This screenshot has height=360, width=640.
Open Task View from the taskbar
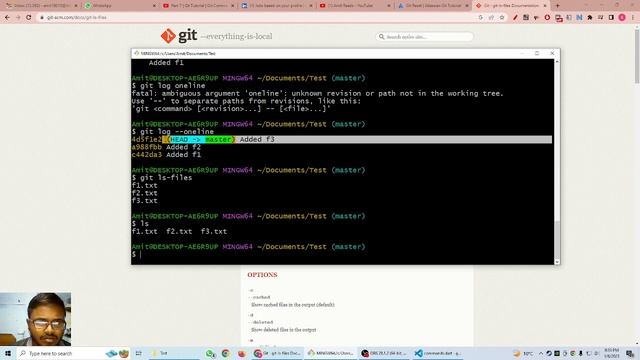tap(139, 353)
